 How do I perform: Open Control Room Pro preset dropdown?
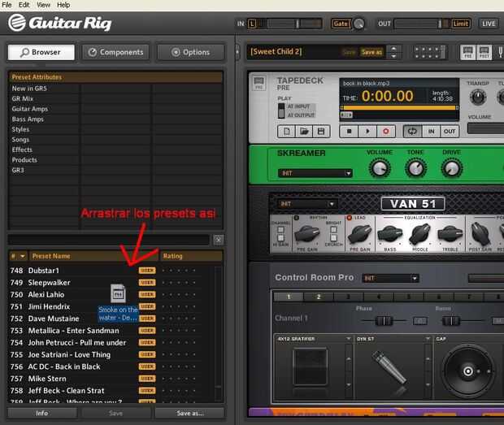pos(390,278)
